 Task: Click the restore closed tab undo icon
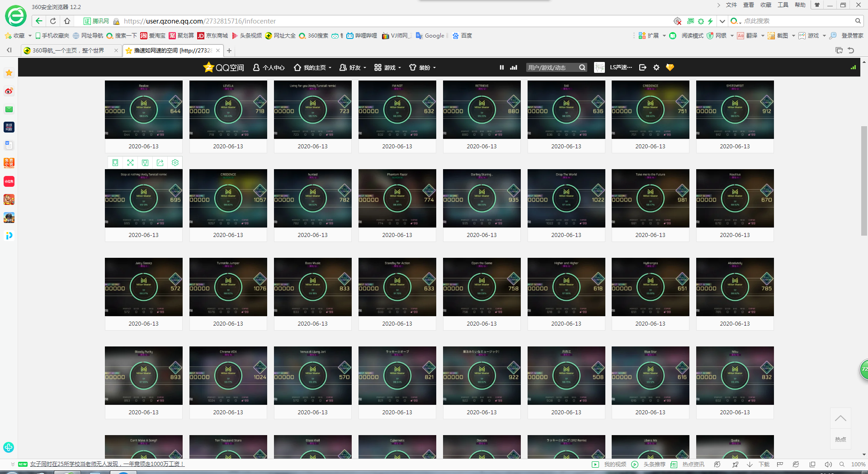pyautogui.click(x=851, y=50)
